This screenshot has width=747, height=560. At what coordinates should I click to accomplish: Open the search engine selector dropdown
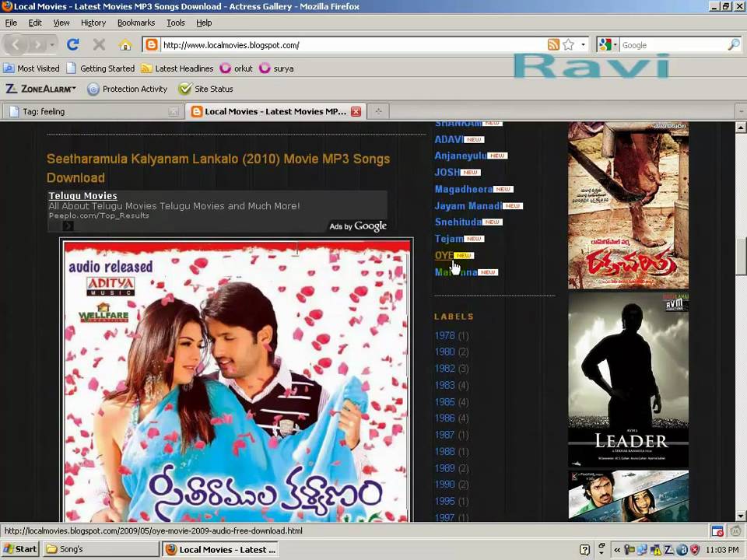pyautogui.click(x=608, y=45)
